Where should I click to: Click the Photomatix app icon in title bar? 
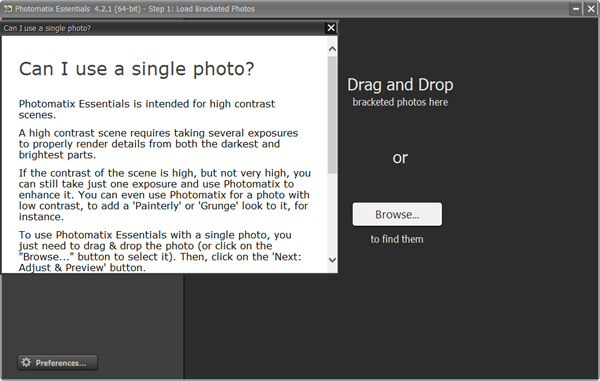[x=7, y=8]
